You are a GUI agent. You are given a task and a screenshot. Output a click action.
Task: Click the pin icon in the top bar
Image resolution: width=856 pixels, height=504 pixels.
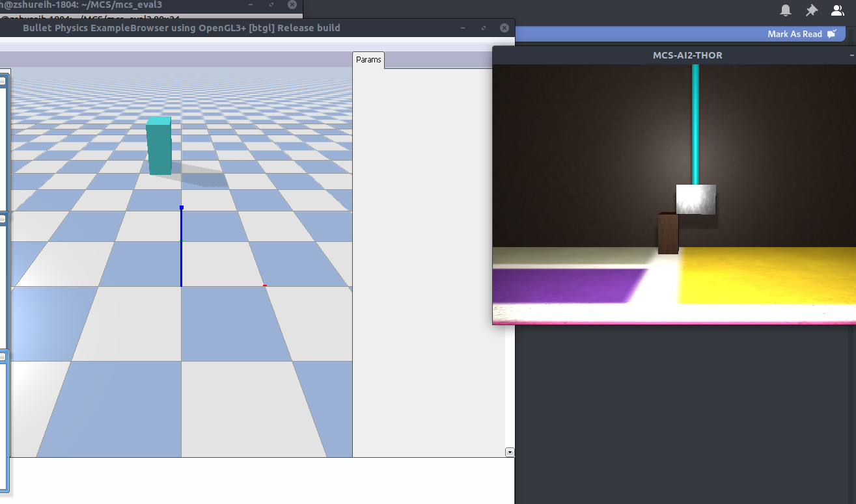(811, 10)
